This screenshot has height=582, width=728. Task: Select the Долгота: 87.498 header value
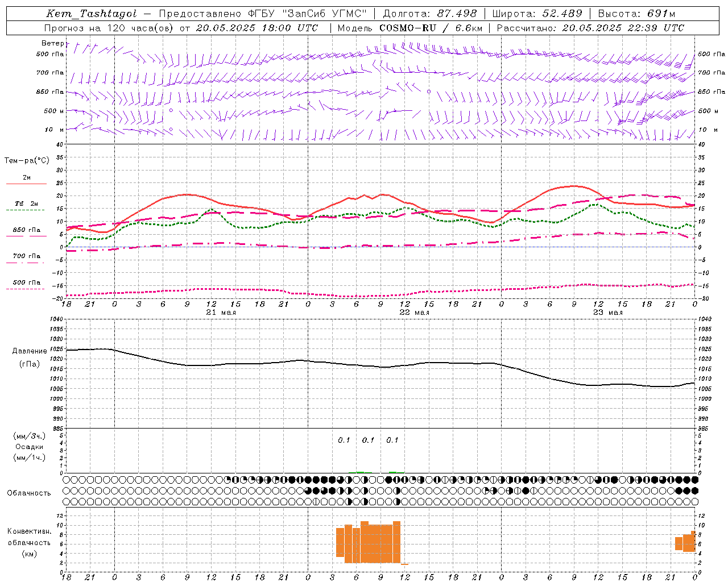tap(430, 14)
